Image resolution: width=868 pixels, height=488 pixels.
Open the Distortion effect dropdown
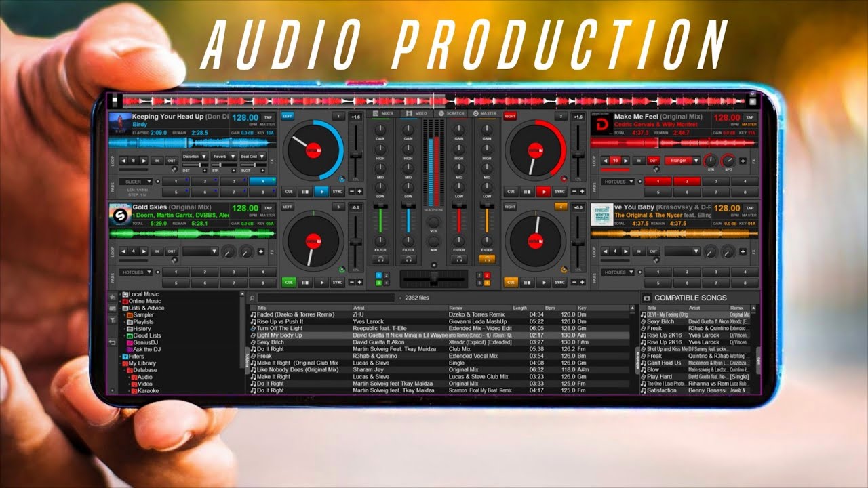195,157
